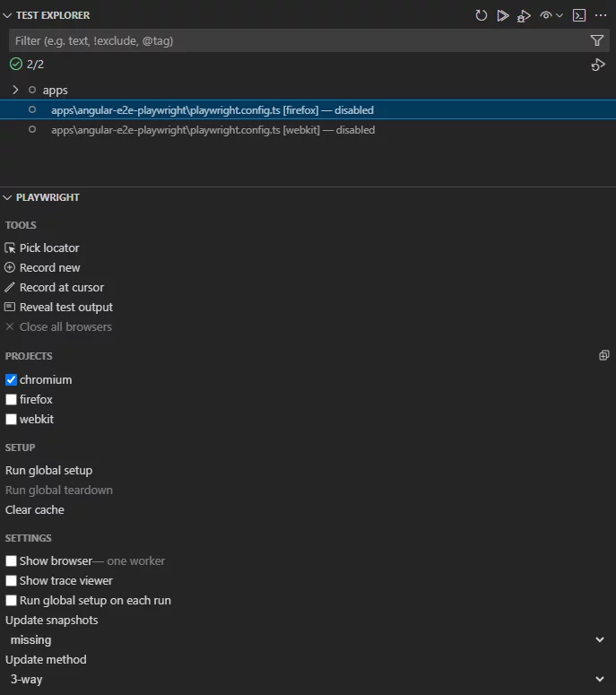
Task: Click the Rerun Last Run icon
Action: [x=597, y=65]
